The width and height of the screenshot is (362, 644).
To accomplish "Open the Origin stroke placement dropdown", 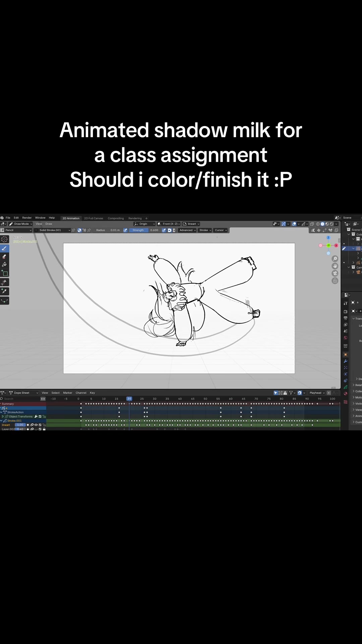I will click(x=144, y=224).
